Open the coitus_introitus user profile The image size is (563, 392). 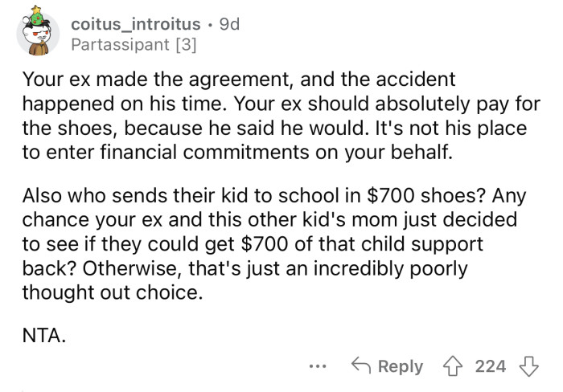pos(136,25)
